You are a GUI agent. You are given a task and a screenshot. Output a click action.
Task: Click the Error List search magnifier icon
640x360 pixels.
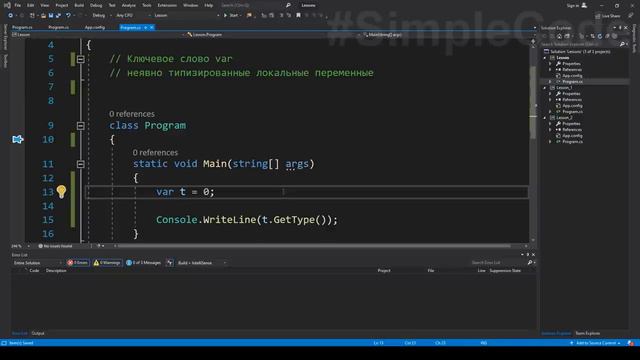point(530,262)
